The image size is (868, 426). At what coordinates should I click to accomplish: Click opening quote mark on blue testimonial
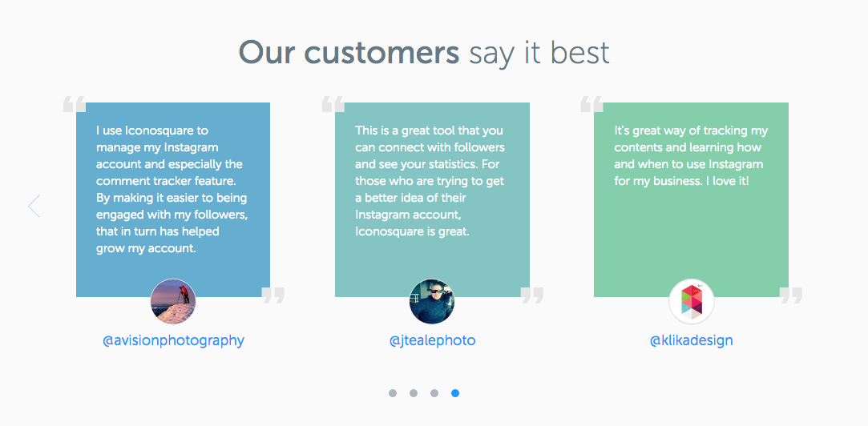pyautogui.click(x=74, y=105)
